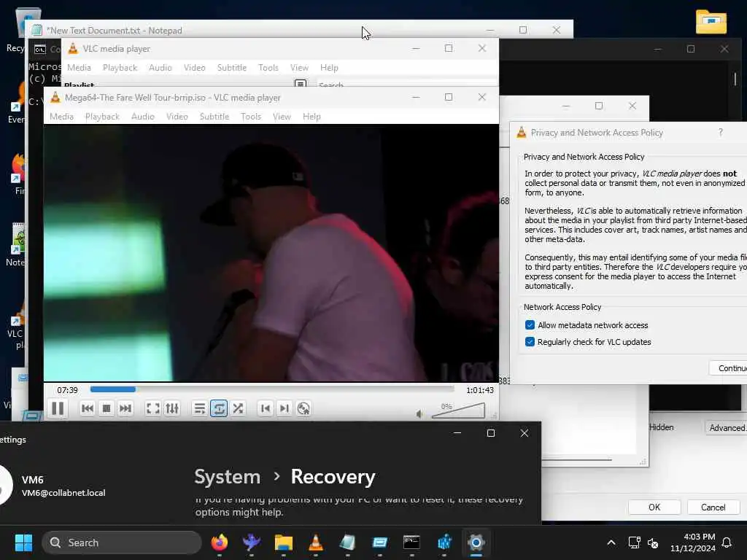Pause the playing video in VLC
The height and width of the screenshot is (560, 747).
click(58, 408)
